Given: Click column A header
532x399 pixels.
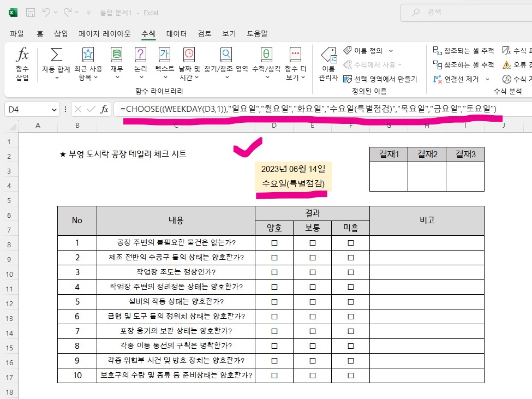Looking at the screenshot, I should click(38, 126).
